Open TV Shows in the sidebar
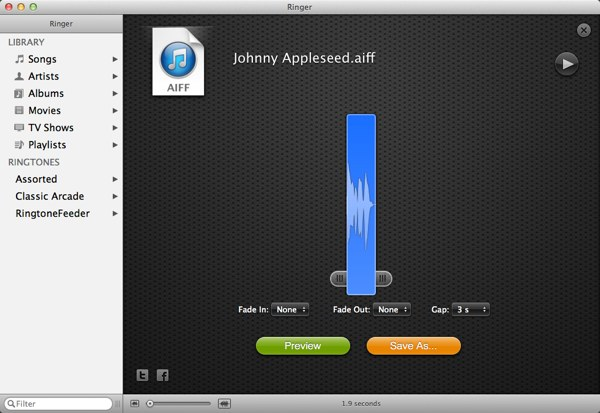Screen dimensions: 600x413 [x=51, y=127]
